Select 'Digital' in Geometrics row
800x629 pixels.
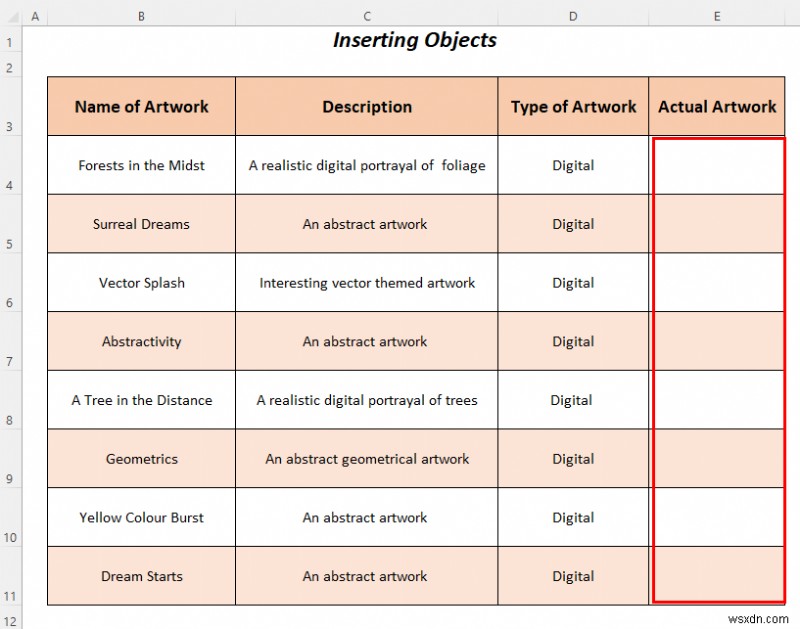[x=573, y=458]
